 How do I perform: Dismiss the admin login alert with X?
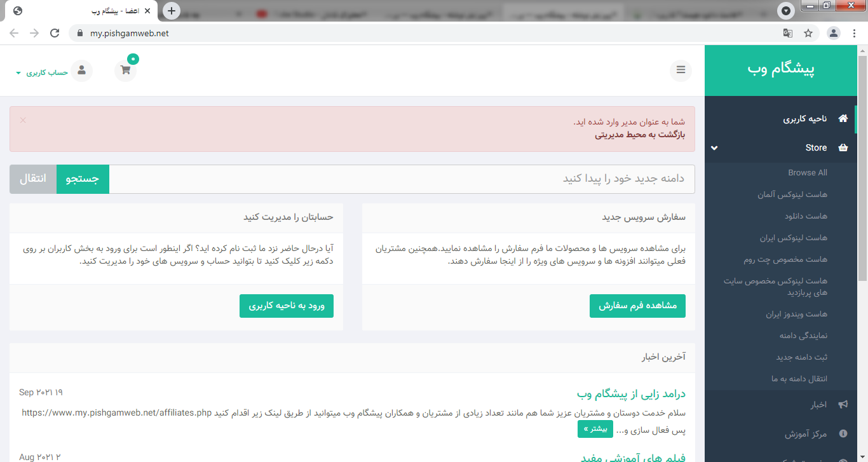pos(23,119)
